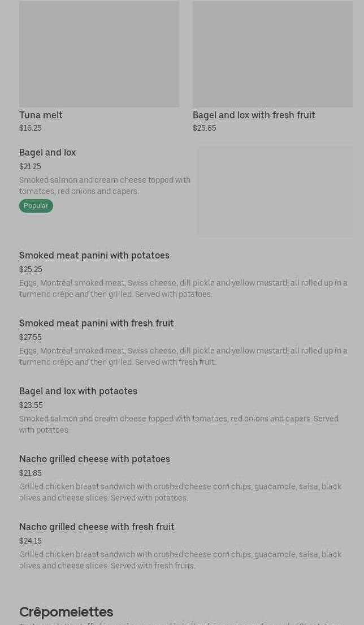The height and width of the screenshot is (625, 364).
Task: Click the Crêpomelettes section heading
Action: (x=66, y=612)
